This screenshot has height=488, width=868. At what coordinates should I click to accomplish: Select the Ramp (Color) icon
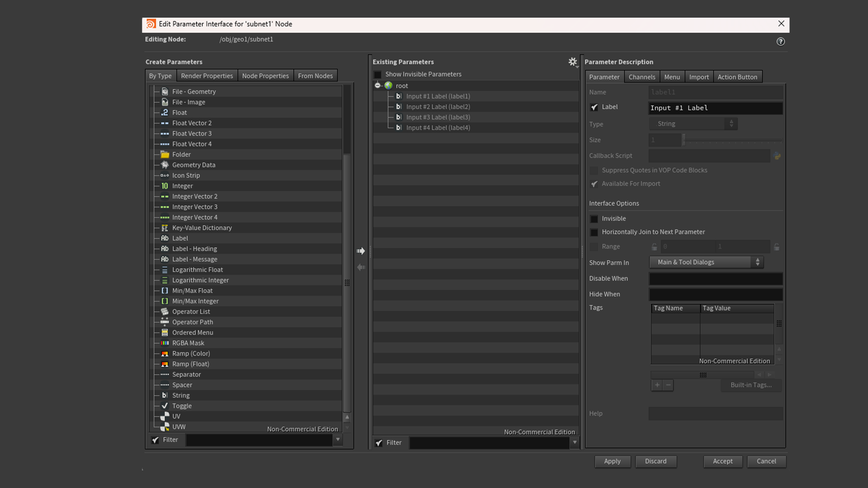[165, 354]
